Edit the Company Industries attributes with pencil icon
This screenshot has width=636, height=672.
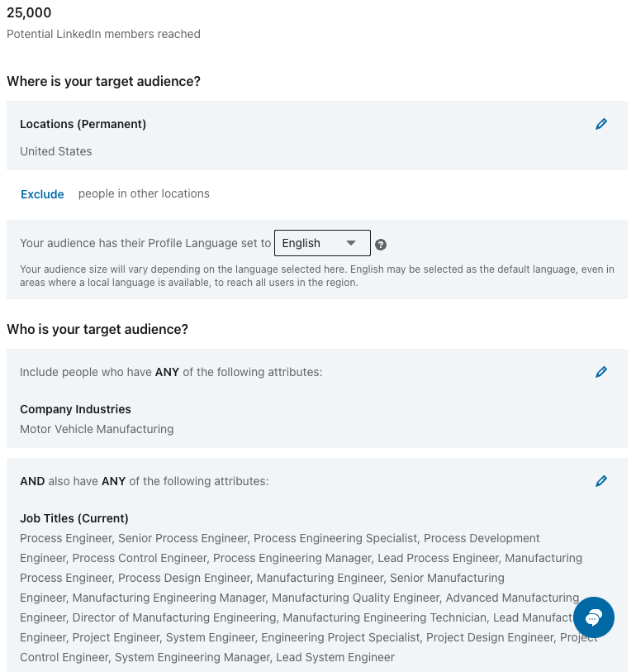click(x=601, y=372)
